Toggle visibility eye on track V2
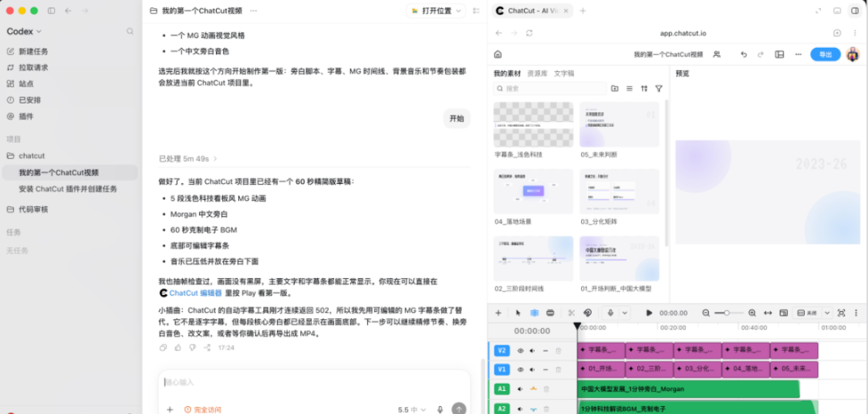Viewport: 868px width, 414px height. (520, 351)
